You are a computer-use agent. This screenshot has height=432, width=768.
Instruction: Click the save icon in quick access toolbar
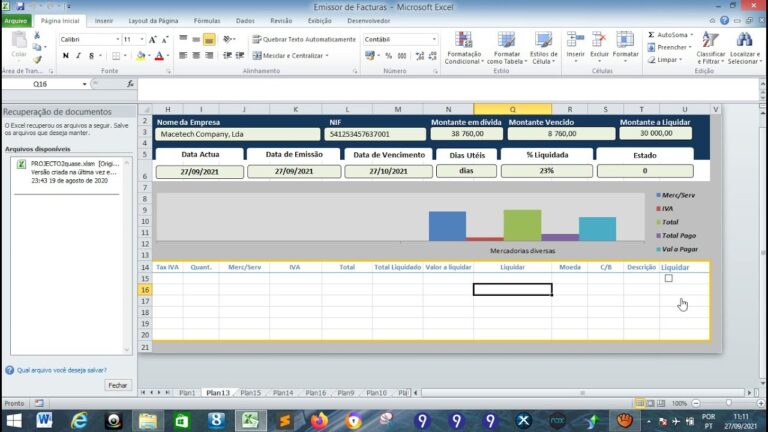[20, 6]
